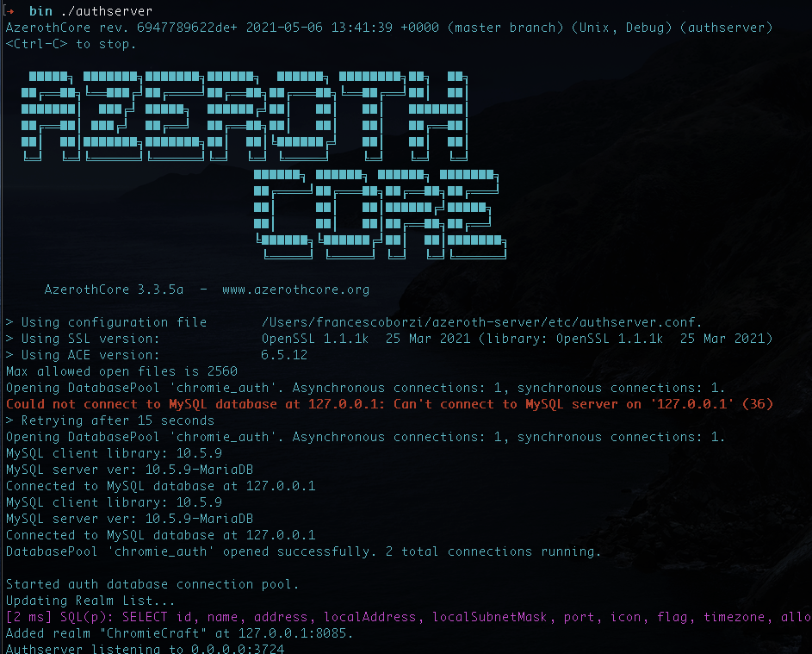The width and height of the screenshot is (812, 654).
Task: Click the first 'MySQL server ver: 10.5.9-MariaDB' line
Action: 129,470
